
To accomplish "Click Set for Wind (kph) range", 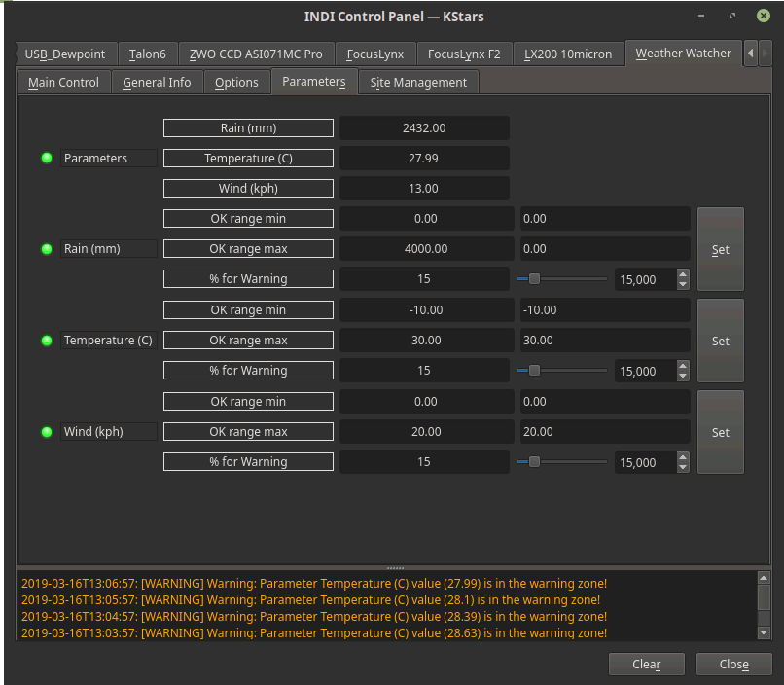I will (x=721, y=432).
